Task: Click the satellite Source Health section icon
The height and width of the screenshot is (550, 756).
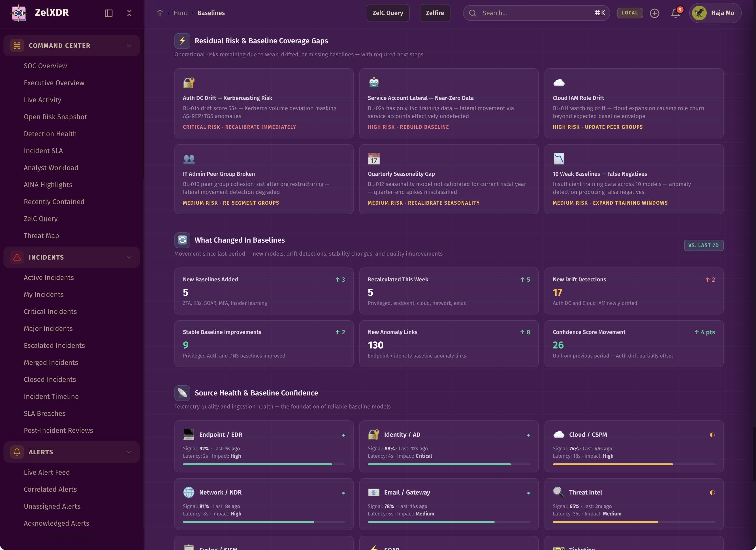Action: click(x=182, y=393)
